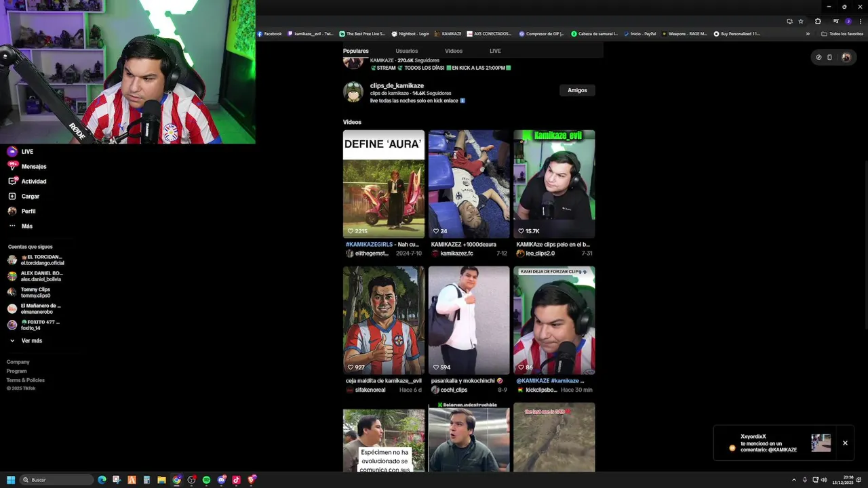This screenshot has height=488, width=868.
Task: Open the Chrome profile J avatar
Action: click(x=848, y=21)
